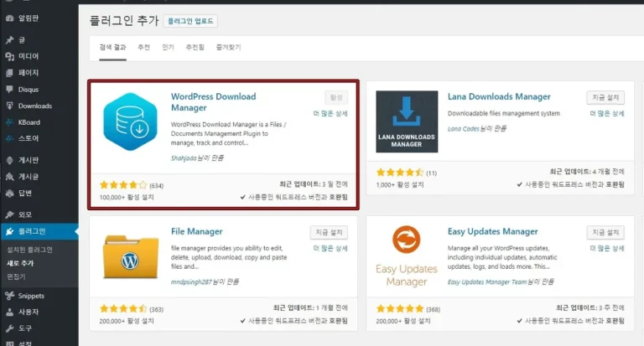
Task: Open the Disqus comment icon in sidebar
Action: click(x=10, y=89)
